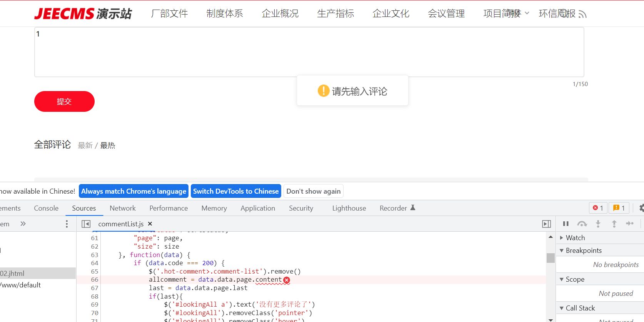Screen dimensions: 644x322
Task: Click the pause script execution icon
Action: click(x=566, y=224)
